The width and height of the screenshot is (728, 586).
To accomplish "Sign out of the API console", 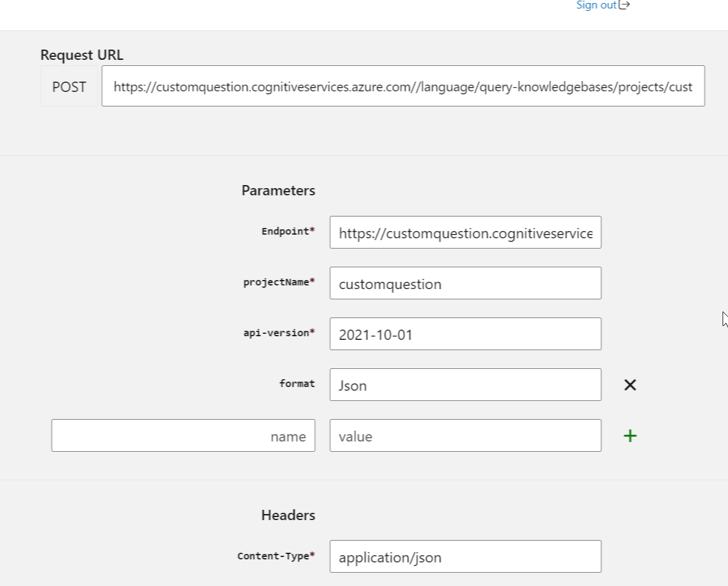I will click(x=596, y=5).
